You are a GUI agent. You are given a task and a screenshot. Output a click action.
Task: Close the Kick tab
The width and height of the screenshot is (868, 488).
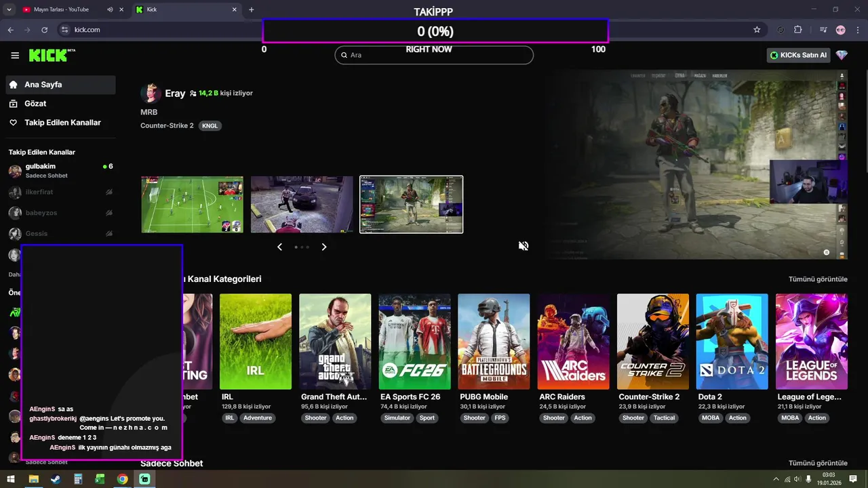pos(235,9)
